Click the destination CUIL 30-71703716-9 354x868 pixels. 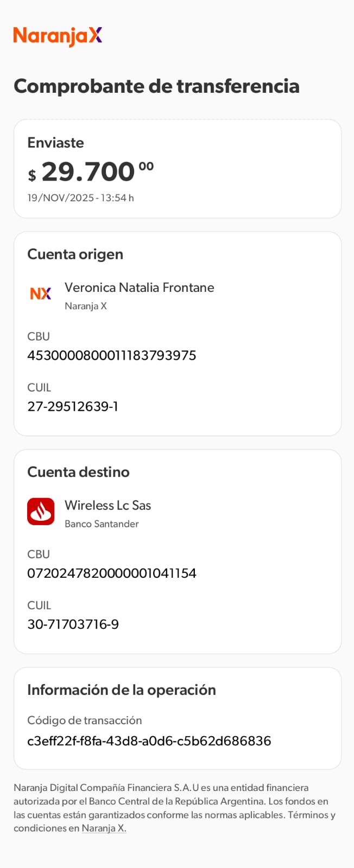(73, 624)
